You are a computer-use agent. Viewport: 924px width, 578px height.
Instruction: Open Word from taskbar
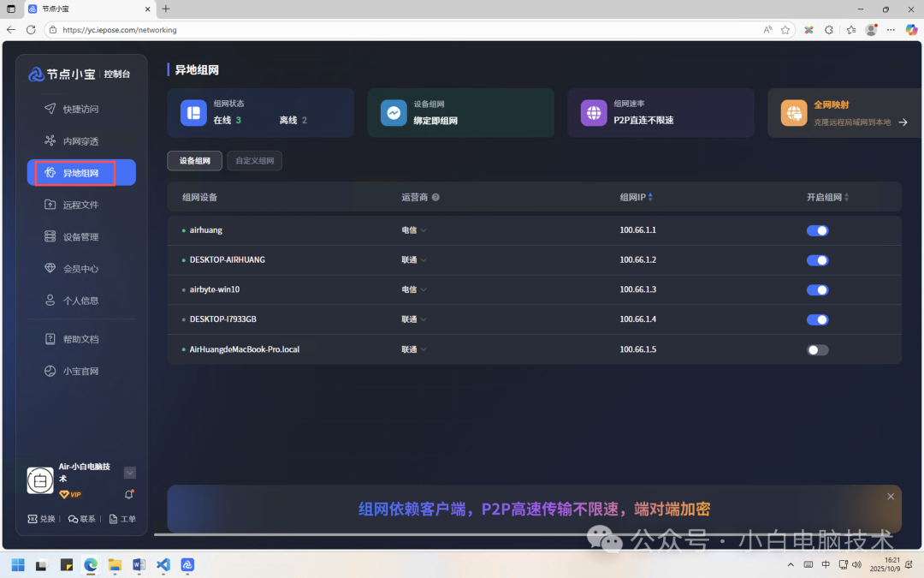(x=139, y=564)
